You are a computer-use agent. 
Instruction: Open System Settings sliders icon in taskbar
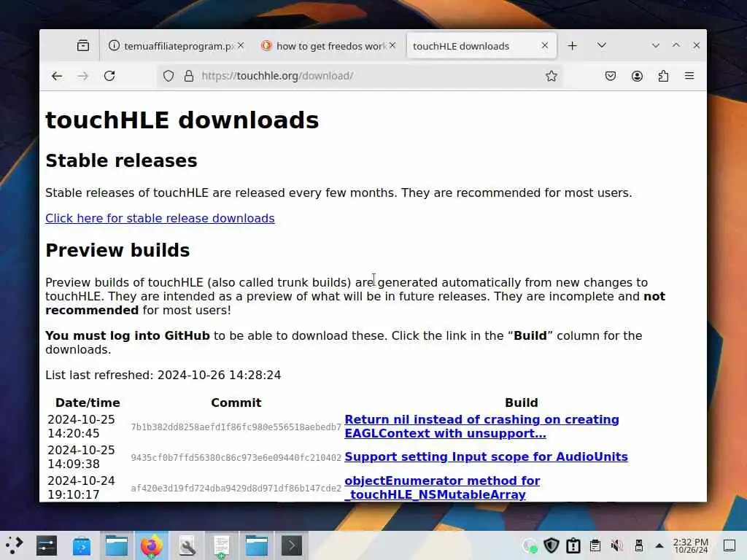[47, 545]
